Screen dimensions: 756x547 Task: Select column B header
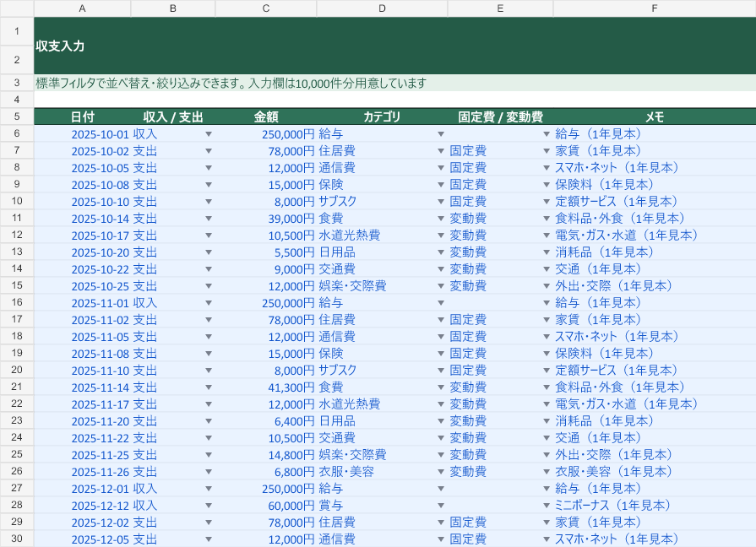pyautogui.click(x=173, y=8)
